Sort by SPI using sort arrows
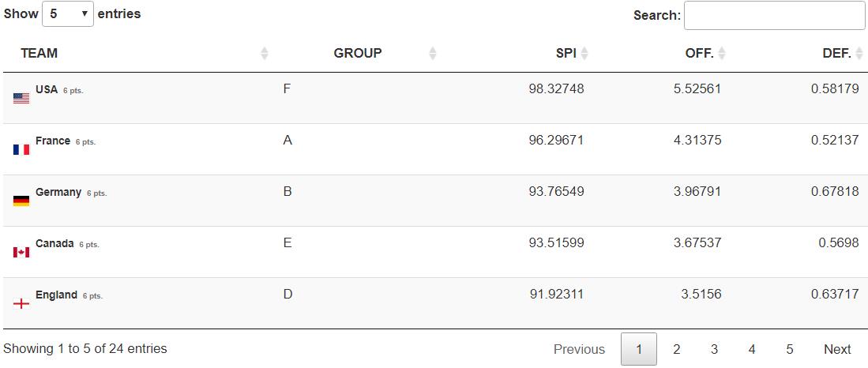This screenshot has height=368, width=868. coord(584,53)
